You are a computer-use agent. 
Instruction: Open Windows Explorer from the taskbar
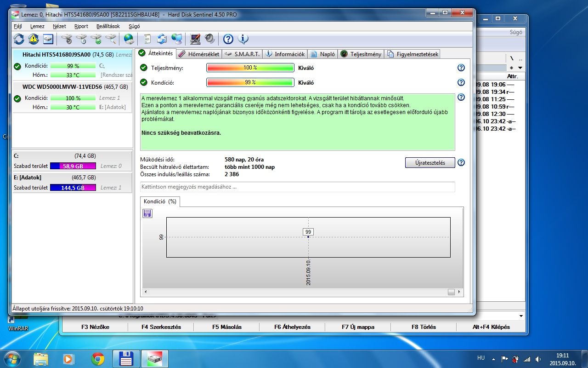pyautogui.click(x=41, y=358)
